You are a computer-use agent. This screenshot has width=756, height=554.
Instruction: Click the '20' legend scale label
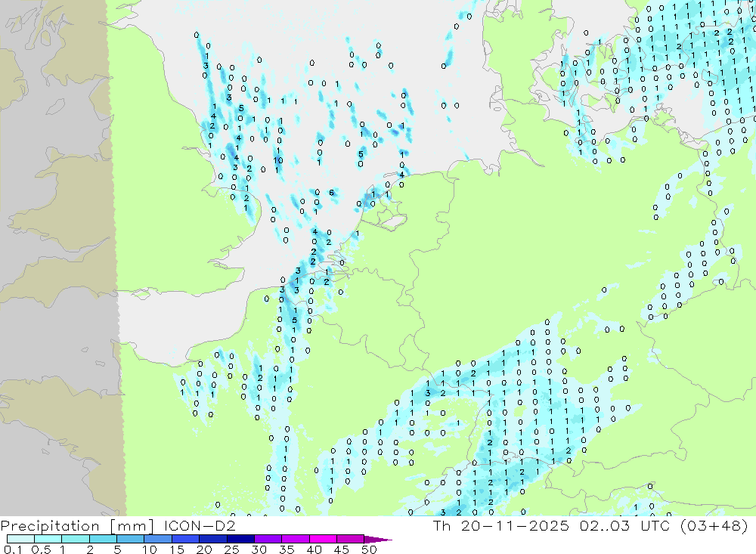tap(204, 549)
